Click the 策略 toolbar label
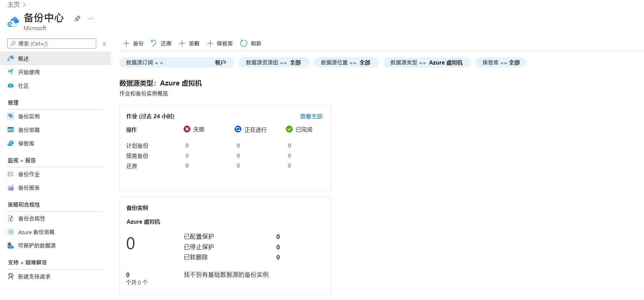Viewport: 644px width, 300px height. point(194,44)
